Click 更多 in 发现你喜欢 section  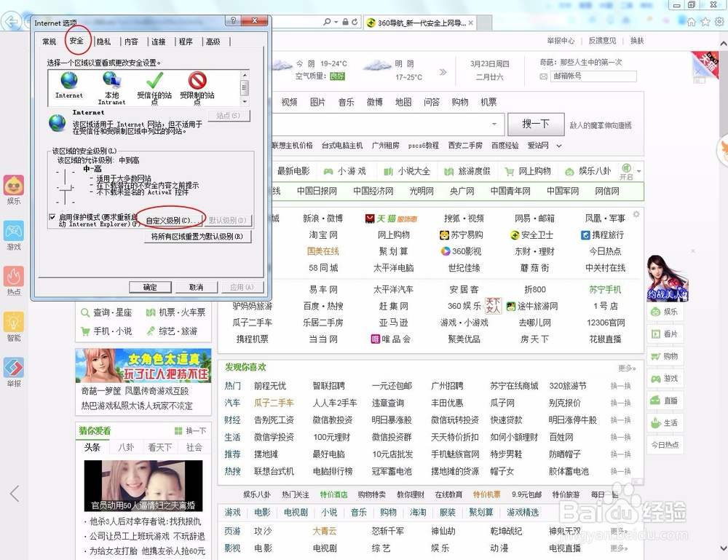627,368
